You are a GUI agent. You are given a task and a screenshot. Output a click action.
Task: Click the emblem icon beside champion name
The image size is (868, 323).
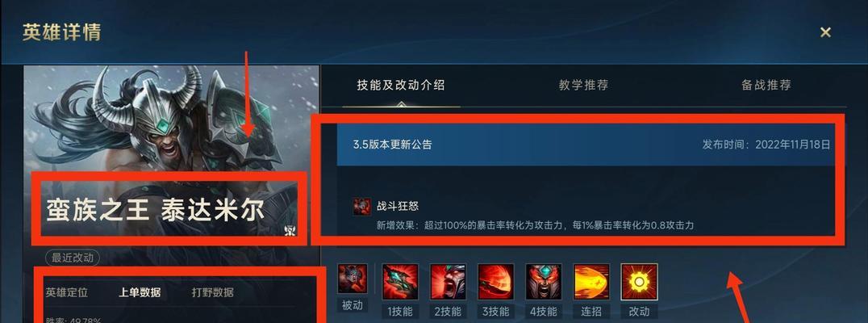(290, 230)
